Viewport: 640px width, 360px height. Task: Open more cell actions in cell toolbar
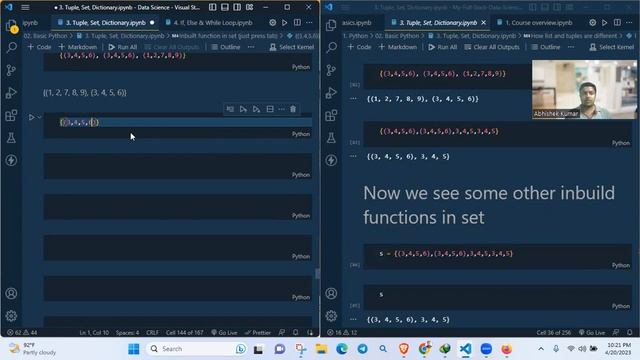pos(281,109)
